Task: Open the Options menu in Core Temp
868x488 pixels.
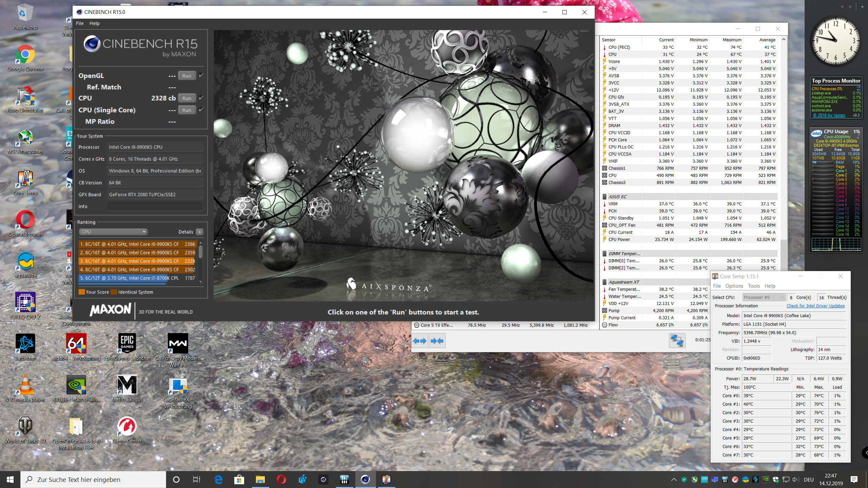Action: (x=734, y=286)
